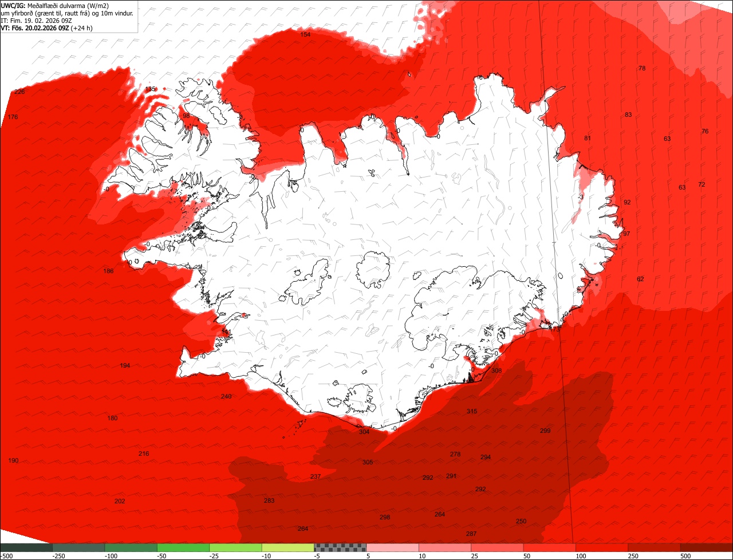Click the flux value 173 on the southeast coast
Screen dimensions: 733x560
[x=554, y=329]
